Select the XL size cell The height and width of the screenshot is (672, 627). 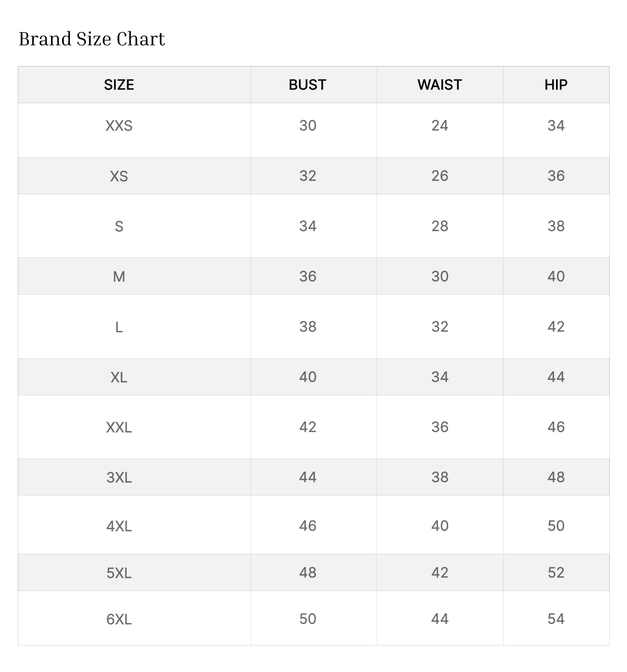pyautogui.click(x=119, y=377)
